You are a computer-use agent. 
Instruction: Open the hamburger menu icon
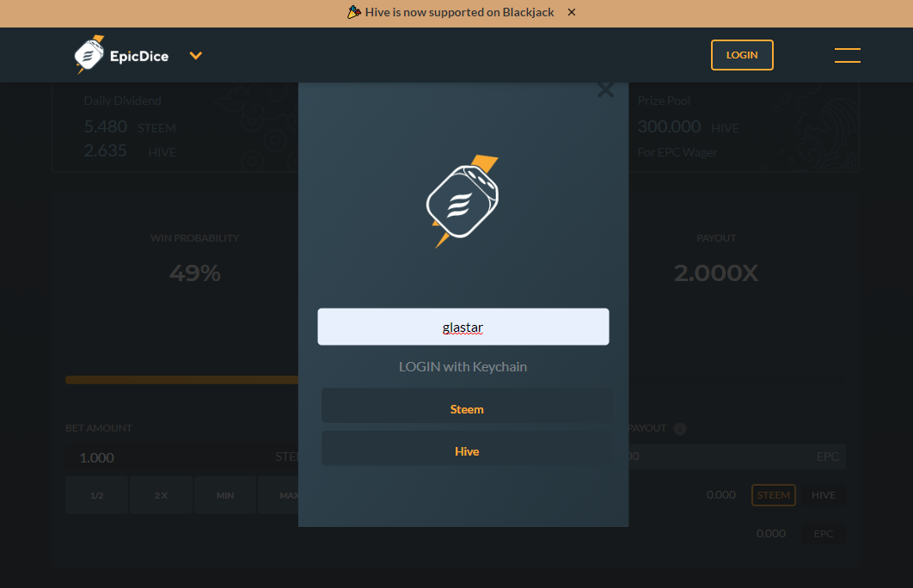[847, 55]
